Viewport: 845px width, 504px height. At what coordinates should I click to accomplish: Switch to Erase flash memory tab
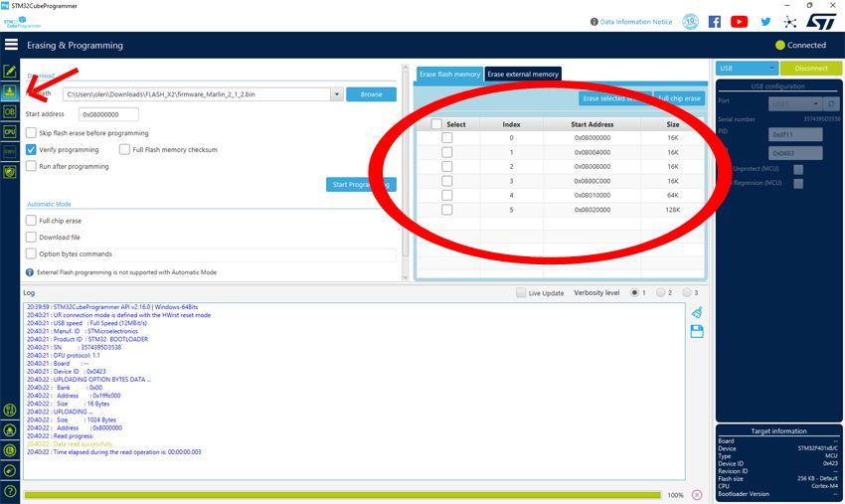pos(449,74)
